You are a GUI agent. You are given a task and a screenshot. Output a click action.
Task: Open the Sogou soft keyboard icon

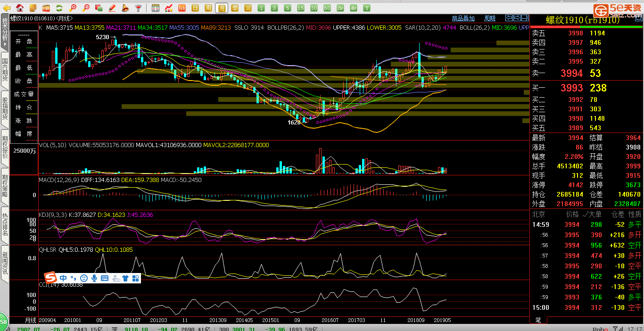[105, 278]
